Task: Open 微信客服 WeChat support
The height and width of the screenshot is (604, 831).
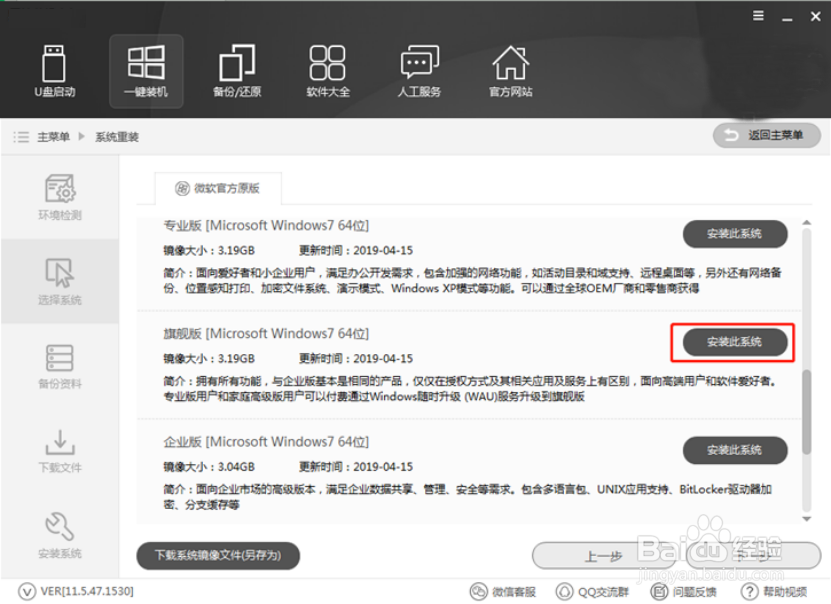Action: 503,591
